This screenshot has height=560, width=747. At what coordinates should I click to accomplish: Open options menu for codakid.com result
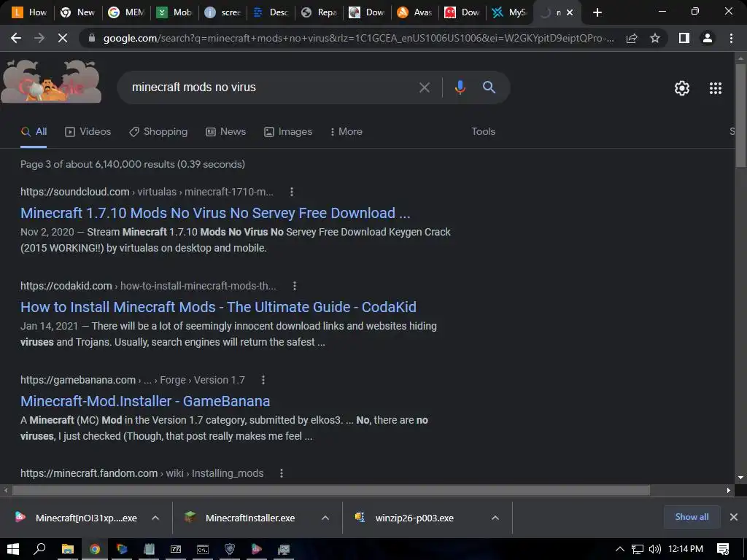pos(295,286)
